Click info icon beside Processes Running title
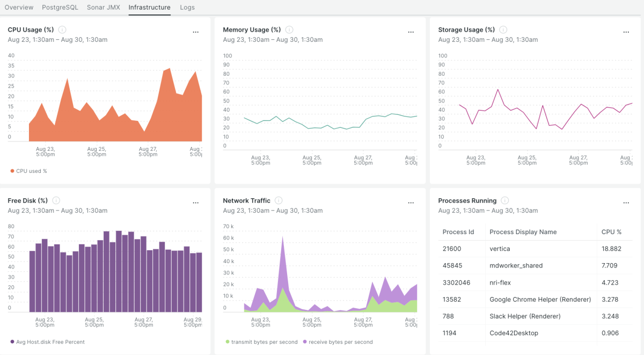 coord(505,200)
